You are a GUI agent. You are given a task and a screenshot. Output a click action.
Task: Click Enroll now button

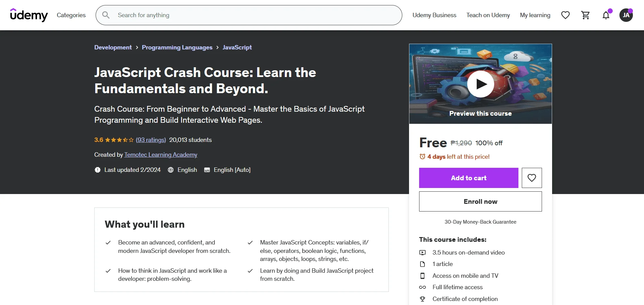coord(480,201)
